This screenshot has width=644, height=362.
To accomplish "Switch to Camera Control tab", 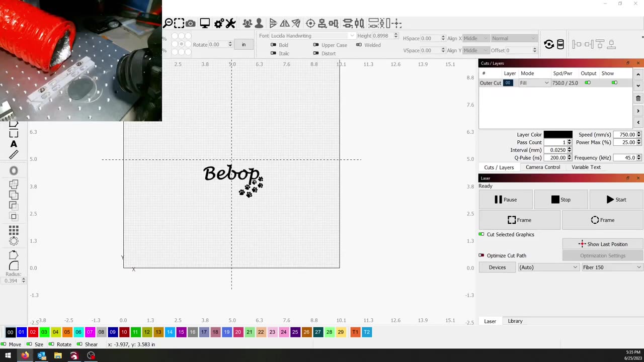I will point(542,167).
